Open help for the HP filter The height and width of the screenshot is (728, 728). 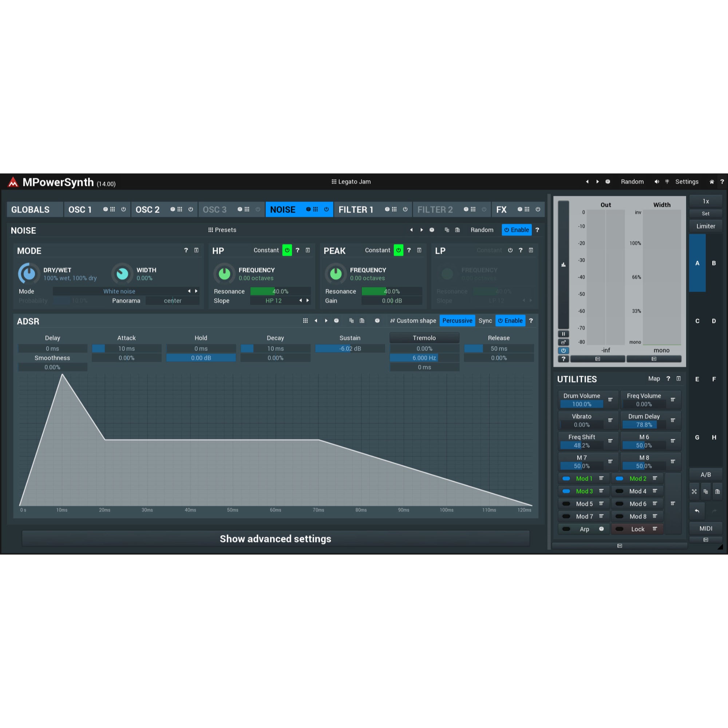pyautogui.click(x=297, y=250)
